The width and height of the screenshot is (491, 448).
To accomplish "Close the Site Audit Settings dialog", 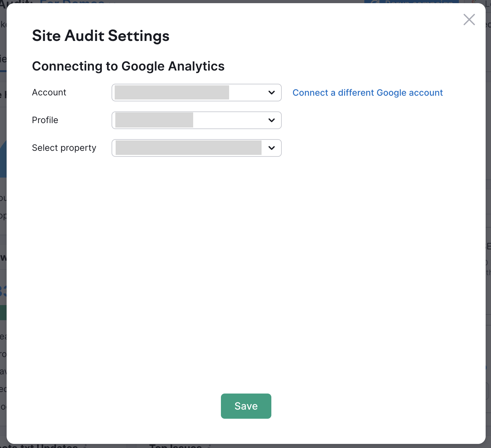I will [x=469, y=20].
